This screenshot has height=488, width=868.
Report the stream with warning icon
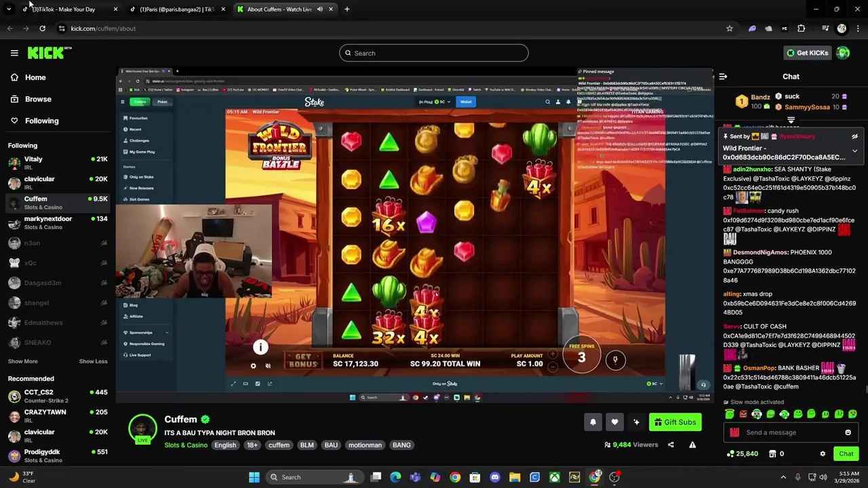click(x=692, y=445)
